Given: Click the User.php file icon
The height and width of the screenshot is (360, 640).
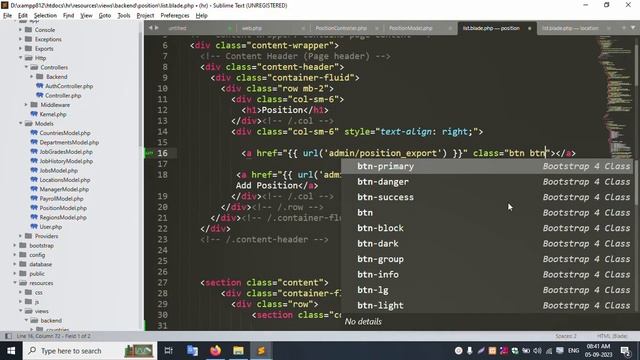Looking at the screenshot, I should [x=34, y=227].
